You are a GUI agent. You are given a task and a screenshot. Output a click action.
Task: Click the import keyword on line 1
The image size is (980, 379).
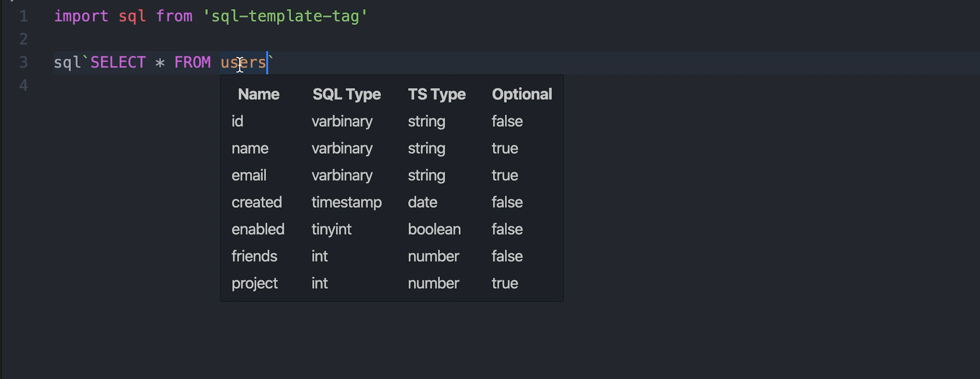[81, 16]
